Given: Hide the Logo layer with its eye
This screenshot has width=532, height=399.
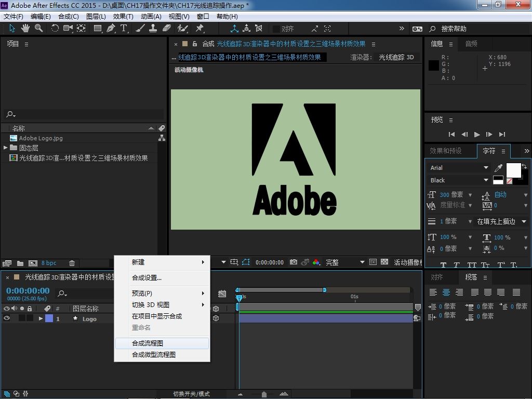Looking at the screenshot, I should (6, 318).
